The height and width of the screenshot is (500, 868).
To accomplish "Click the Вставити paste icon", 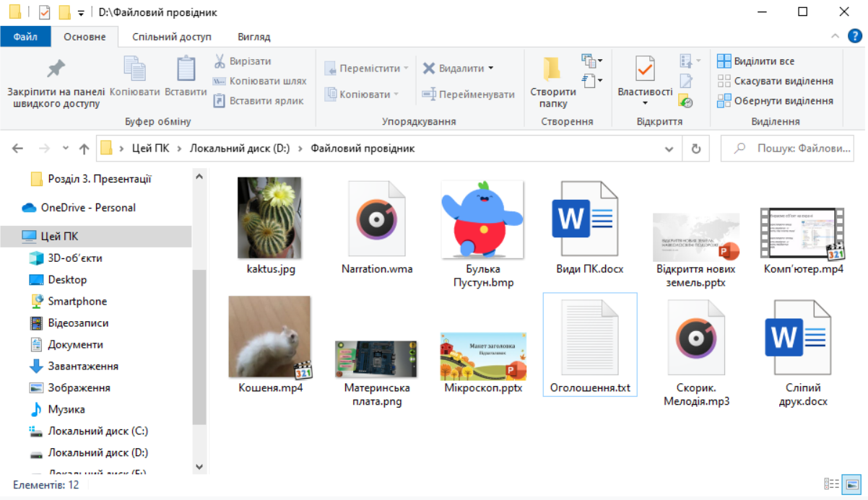I will [x=186, y=69].
